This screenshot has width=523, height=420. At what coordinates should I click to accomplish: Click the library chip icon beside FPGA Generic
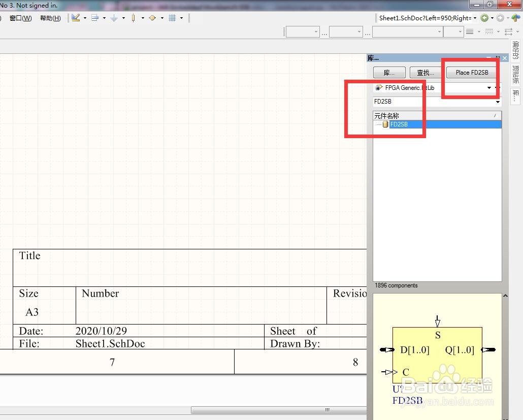(x=379, y=88)
